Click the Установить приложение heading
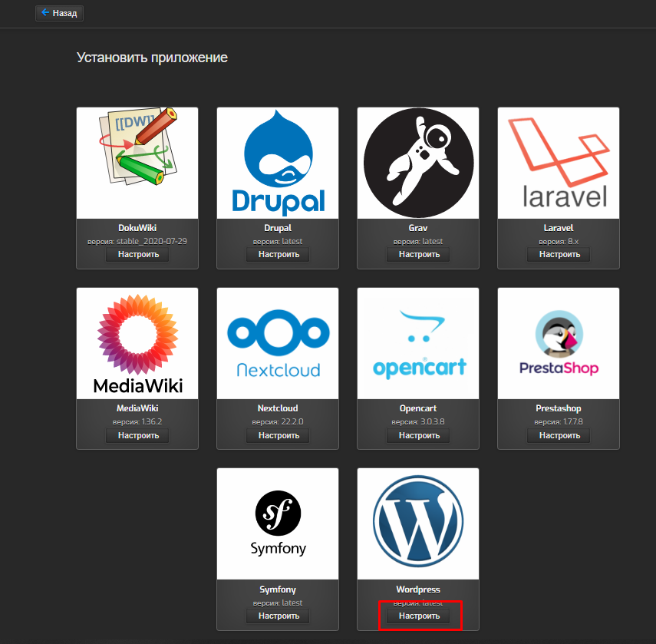 (152, 58)
